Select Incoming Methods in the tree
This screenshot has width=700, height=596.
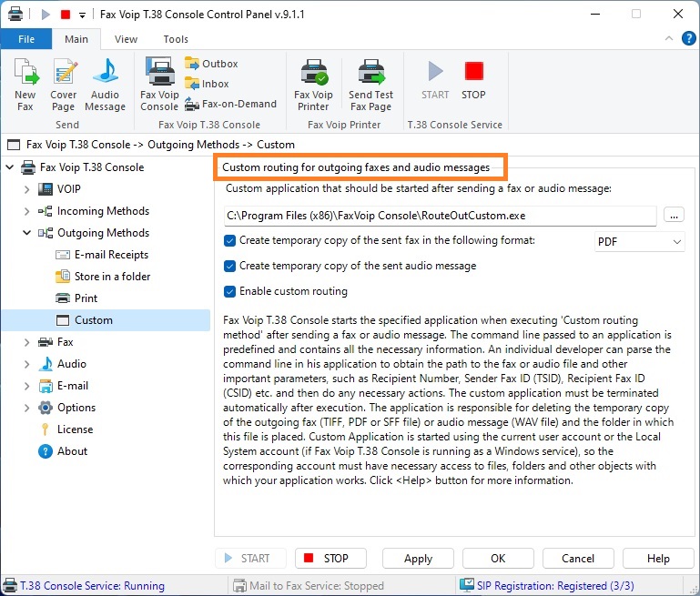coord(94,211)
